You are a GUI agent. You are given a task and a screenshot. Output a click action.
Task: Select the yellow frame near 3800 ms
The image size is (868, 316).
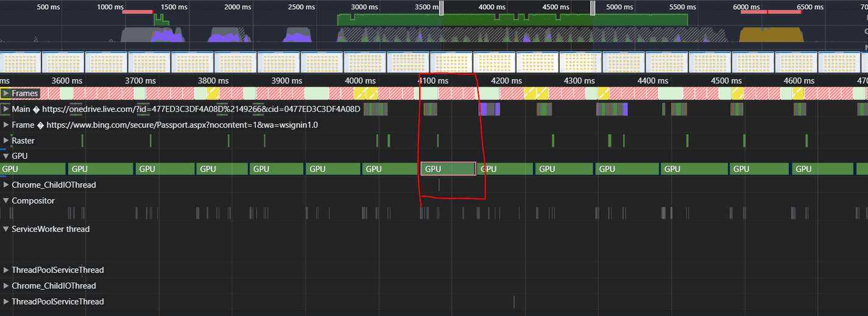click(x=212, y=93)
